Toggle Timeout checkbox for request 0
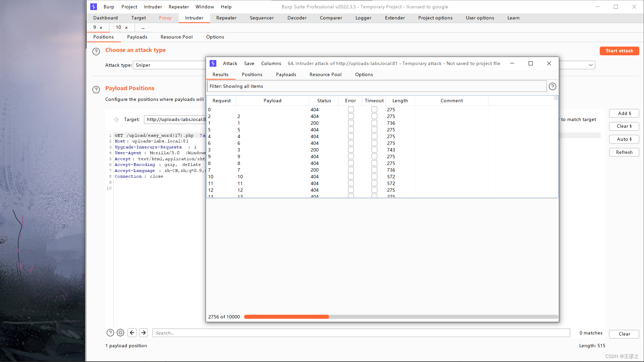The width and height of the screenshot is (644, 362). 374,110
